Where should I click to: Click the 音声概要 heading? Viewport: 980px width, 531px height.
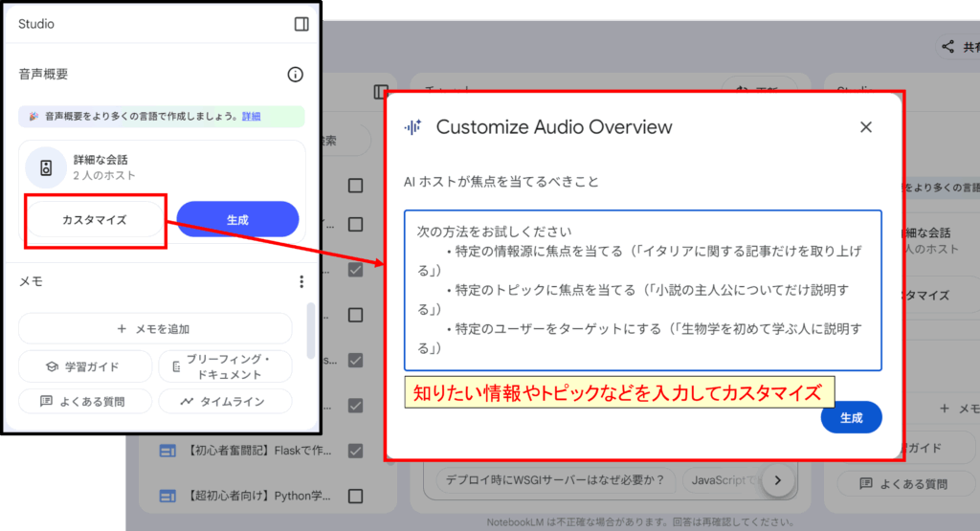click(43, 75)
